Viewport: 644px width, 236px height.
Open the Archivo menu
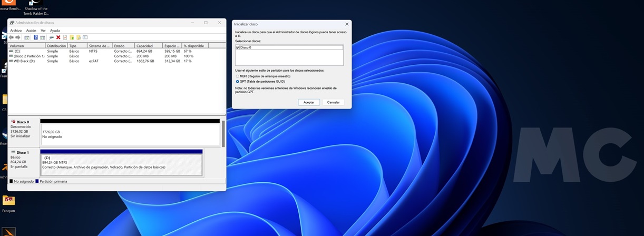coord(16,31)
